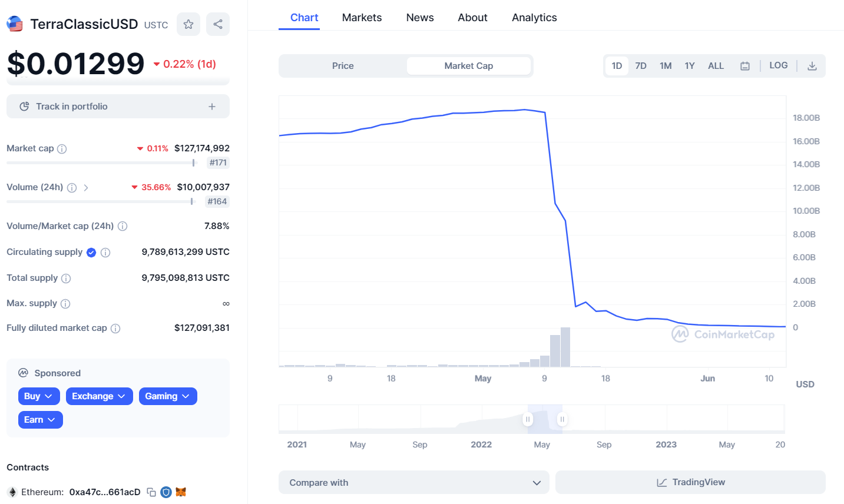The height and width of the screenshot is (504, 844).
Task: Click the market cap rank #171 badge
Action: (218, 163)
